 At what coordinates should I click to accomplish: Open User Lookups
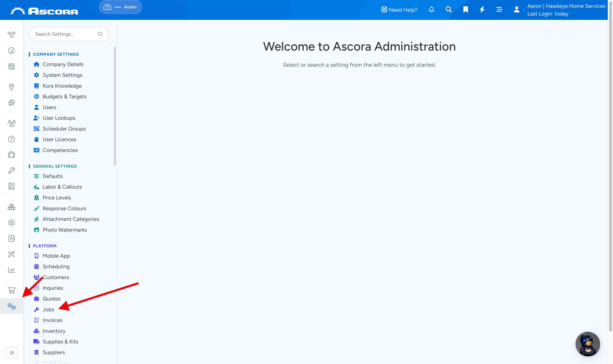coord(59,118)
